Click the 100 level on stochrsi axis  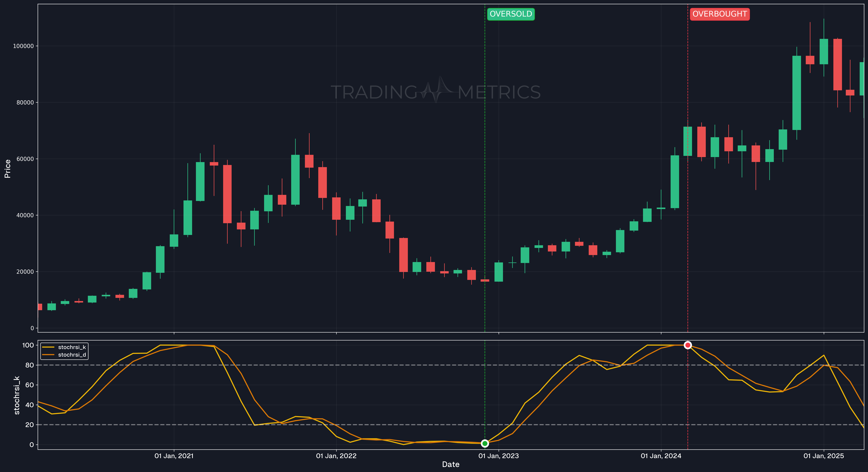click(x=28, y=345)
